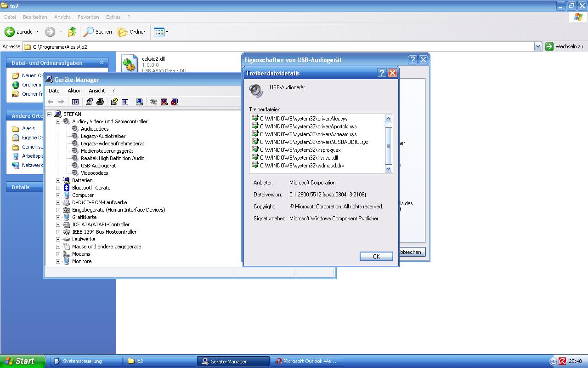Click the help icon with question mark in Geräte-Manager toolbar
This screenshot has height=368, width=588.
tap(114, 102)
